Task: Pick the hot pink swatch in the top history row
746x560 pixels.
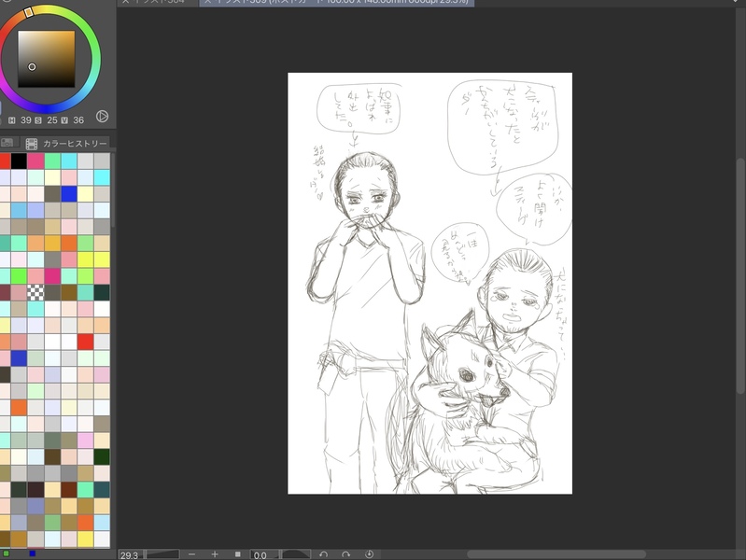Action: (35, 161)
